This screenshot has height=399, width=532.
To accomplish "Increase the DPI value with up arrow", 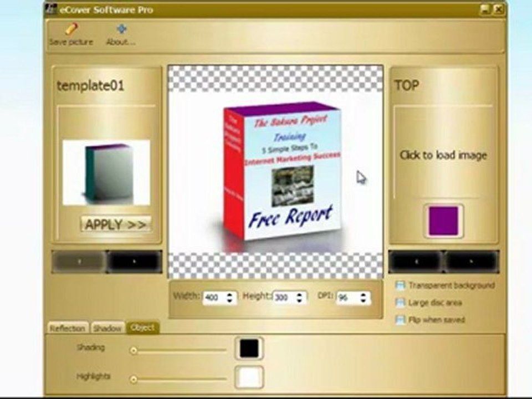I will tap(364, 294).
